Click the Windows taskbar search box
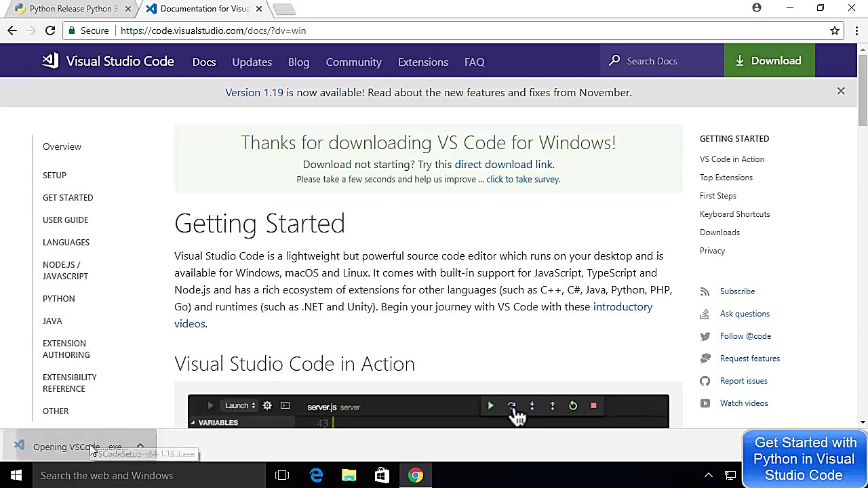The image size is (868, 488). [149, 475]
